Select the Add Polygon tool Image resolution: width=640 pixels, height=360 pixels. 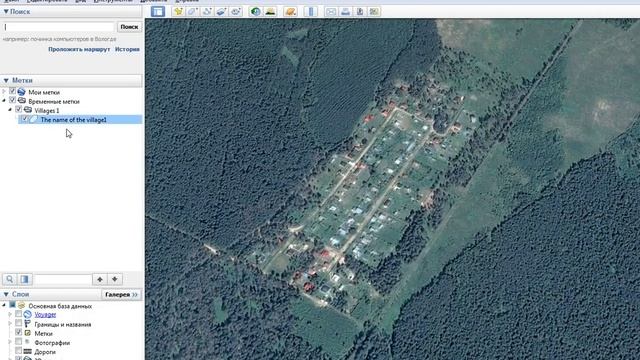192,11
